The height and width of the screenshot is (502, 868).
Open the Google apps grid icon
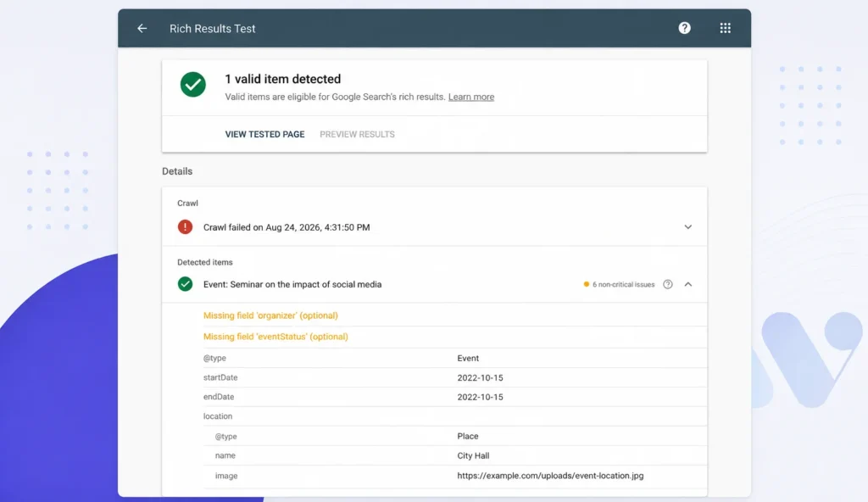coord(726,28)
